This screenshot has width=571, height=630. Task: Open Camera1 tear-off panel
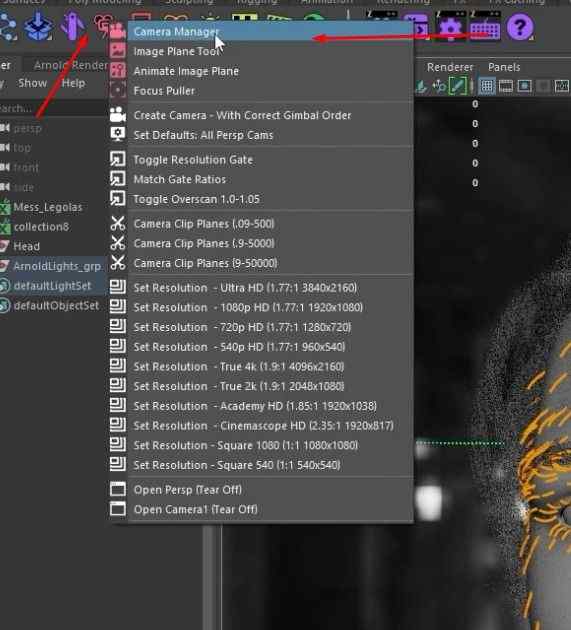[261, 509]
